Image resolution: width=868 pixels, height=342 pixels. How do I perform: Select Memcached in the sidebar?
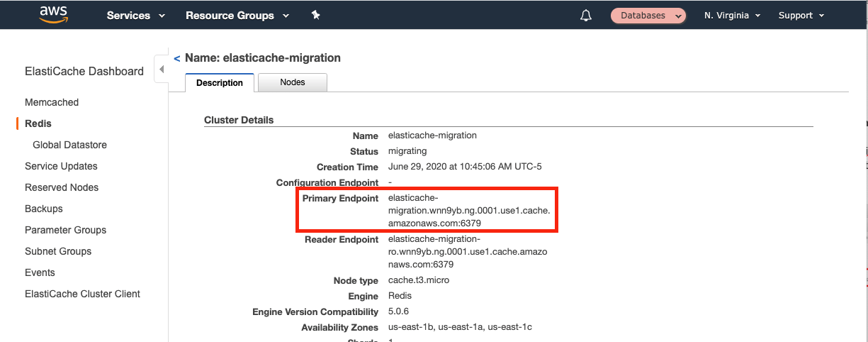tap(52, 102)
